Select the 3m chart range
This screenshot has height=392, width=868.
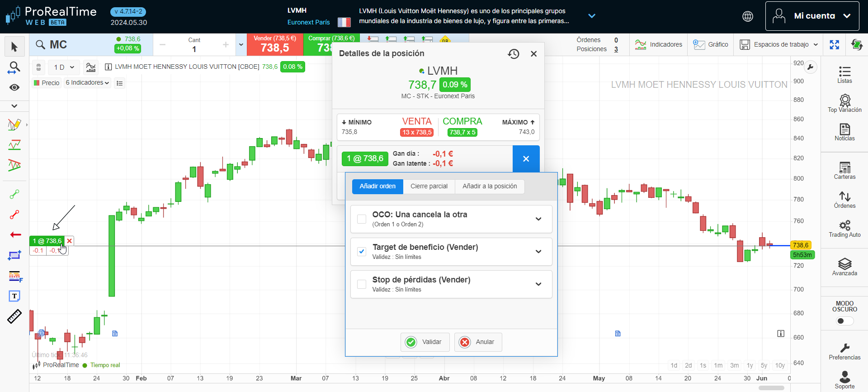pyautogui.click(x=735, y=366)
